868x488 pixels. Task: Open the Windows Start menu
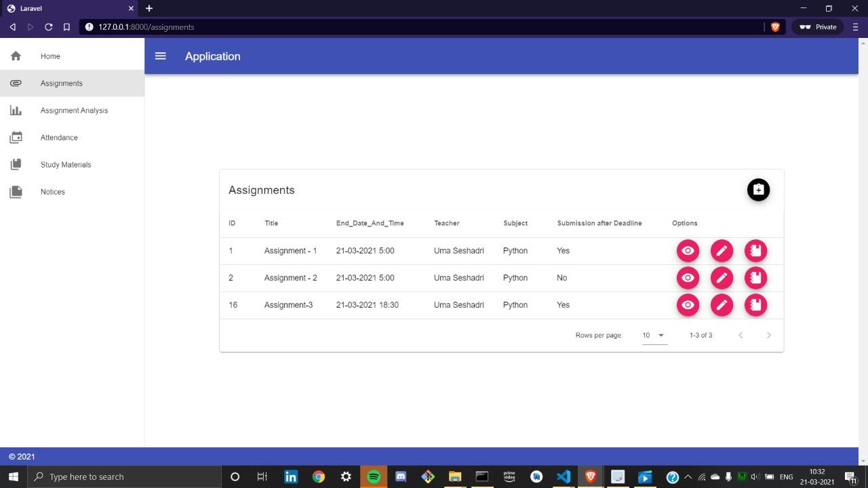pos(13,476)
